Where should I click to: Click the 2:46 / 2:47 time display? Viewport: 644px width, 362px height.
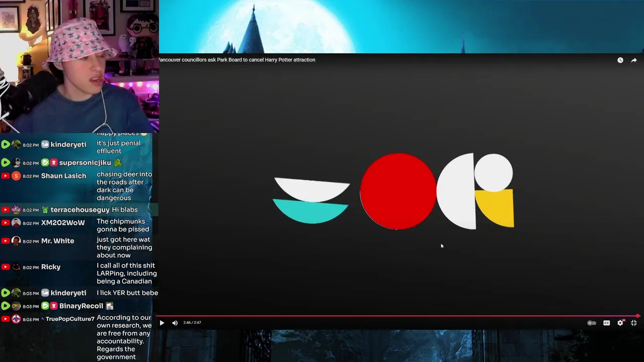click(x=192, y=323)
